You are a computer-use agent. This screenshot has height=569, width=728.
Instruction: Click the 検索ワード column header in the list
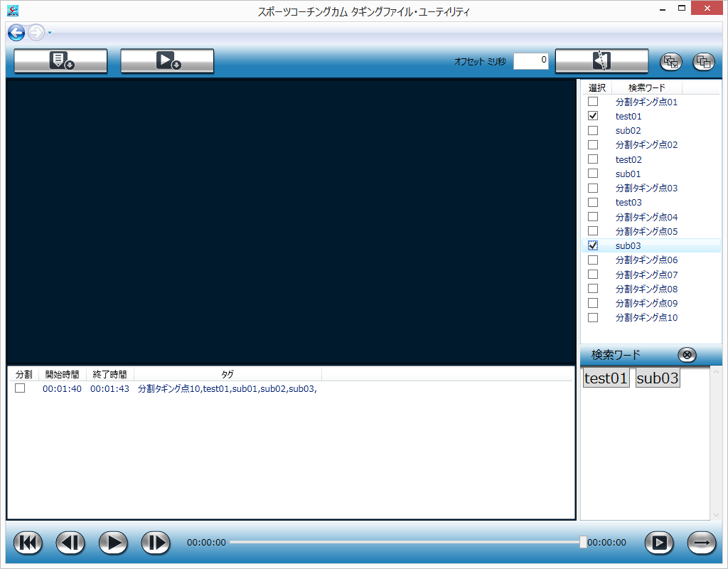pos(647,87)
